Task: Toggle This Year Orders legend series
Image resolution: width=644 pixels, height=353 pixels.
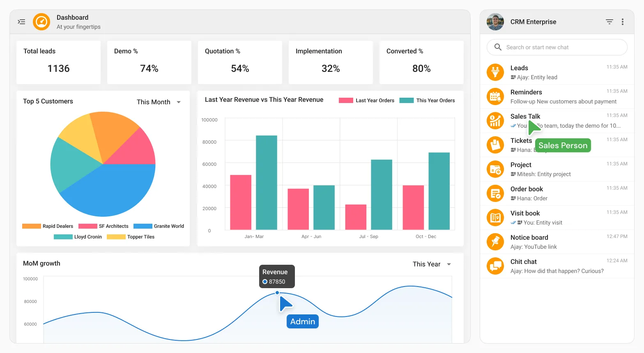Action: [427, 101]
